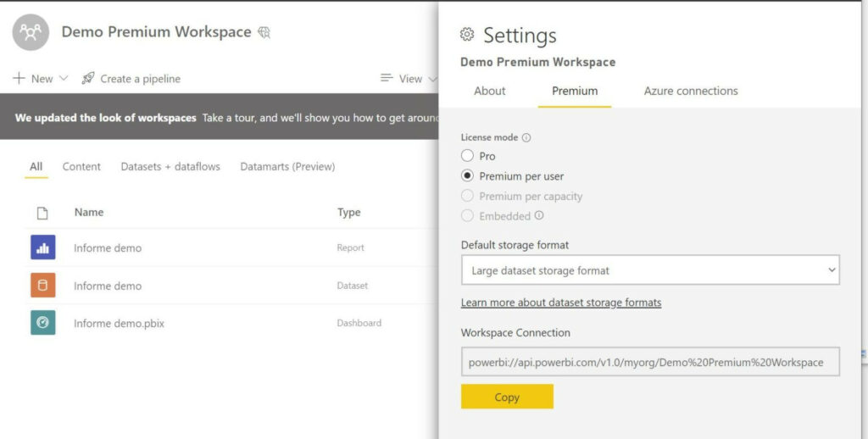Select the Content tab

(81, 167)
